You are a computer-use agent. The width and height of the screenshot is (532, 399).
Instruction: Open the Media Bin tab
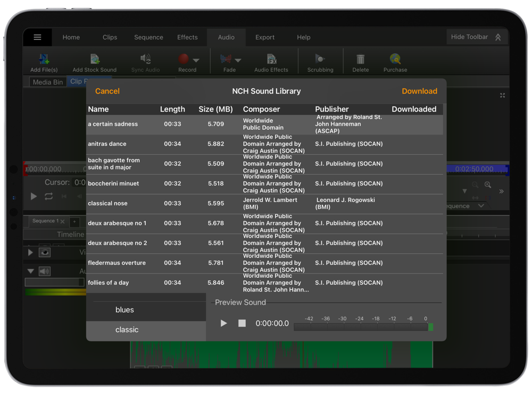click(x=47, y=82)
